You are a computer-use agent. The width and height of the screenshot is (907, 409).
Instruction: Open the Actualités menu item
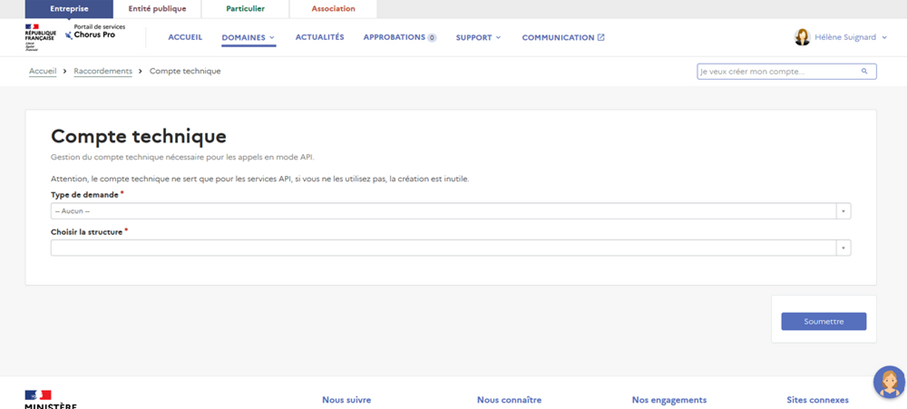click(320, 37)
